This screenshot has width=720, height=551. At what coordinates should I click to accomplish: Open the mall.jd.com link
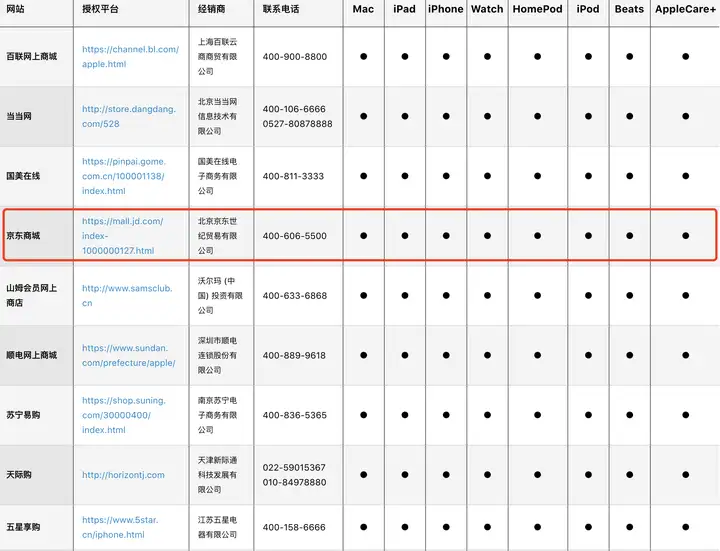pyautogui.click(x=123, y=236)
